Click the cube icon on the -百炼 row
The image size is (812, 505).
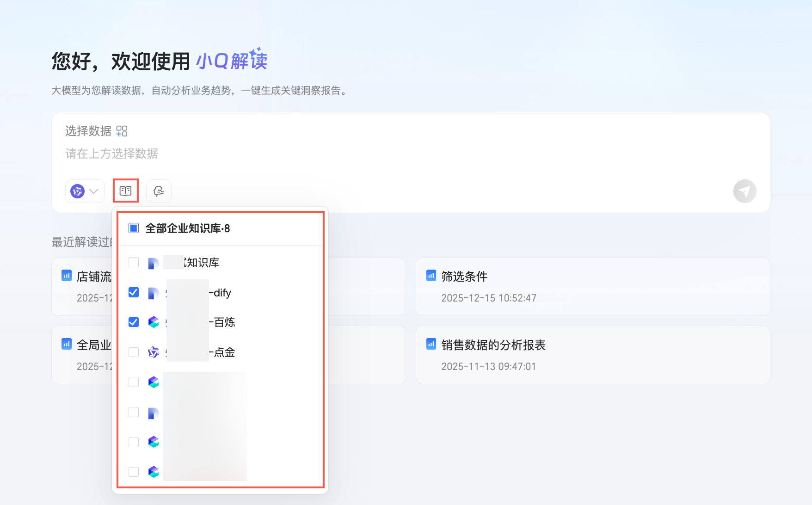154,322
